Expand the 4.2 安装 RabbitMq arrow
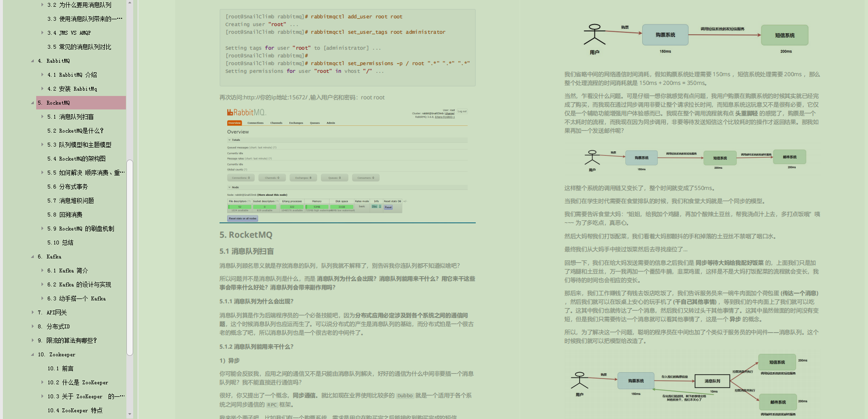Screen dimensions: 868x419 42,89
